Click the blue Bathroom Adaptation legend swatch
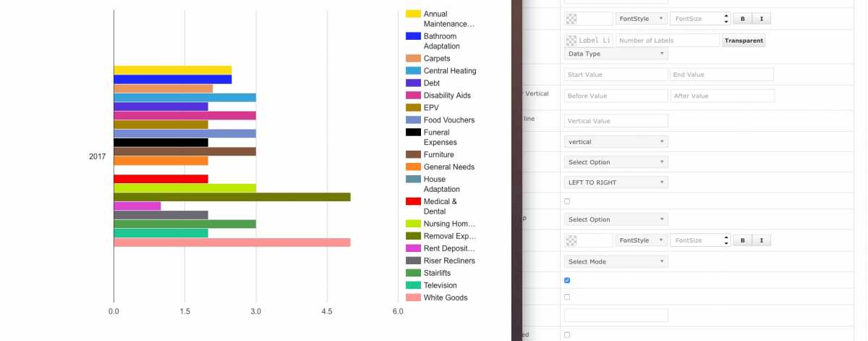The image size is (868, 341). tap(413, 36)
